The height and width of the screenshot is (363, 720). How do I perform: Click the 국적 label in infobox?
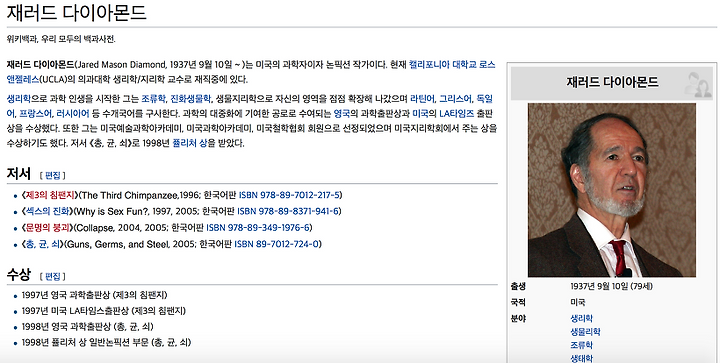pos(518,302)
